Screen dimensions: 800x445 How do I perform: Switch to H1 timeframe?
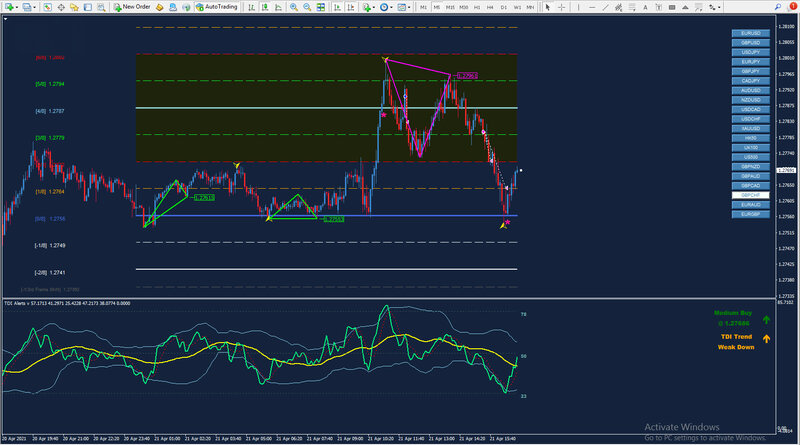coord(478,7)
